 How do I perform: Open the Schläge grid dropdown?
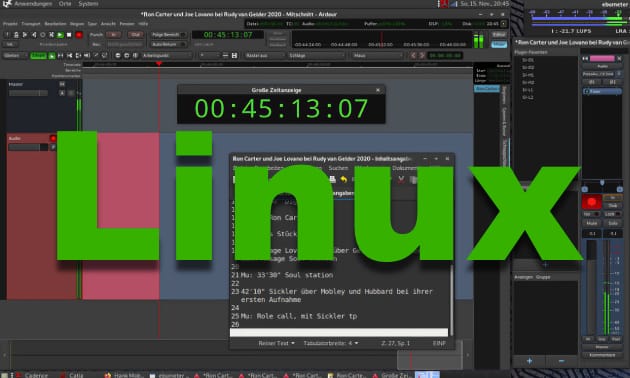(x=316, y=55)
